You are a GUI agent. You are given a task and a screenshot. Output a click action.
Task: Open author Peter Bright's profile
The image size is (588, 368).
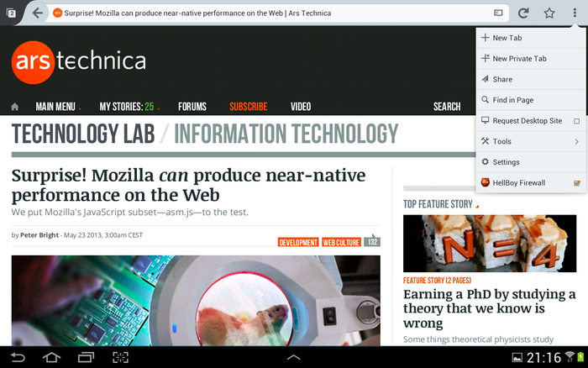[x=39, y=235]
